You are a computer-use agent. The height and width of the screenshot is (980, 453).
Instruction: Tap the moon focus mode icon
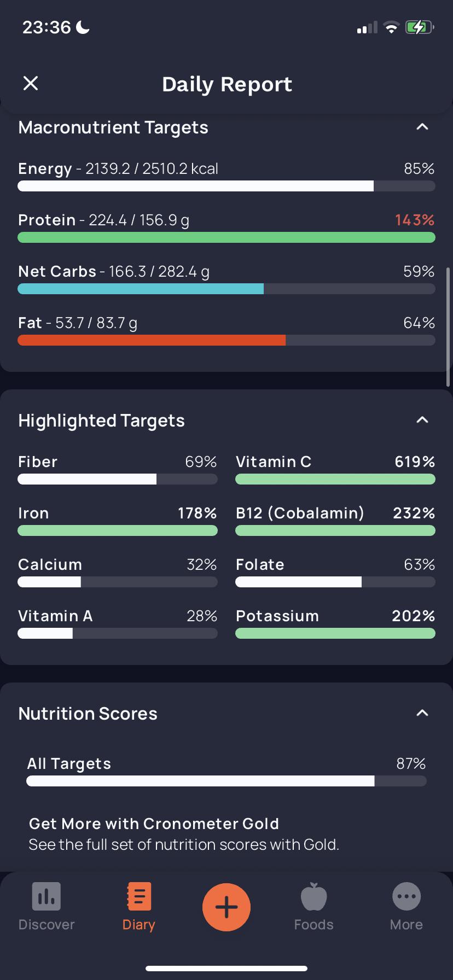coord(83,27)
